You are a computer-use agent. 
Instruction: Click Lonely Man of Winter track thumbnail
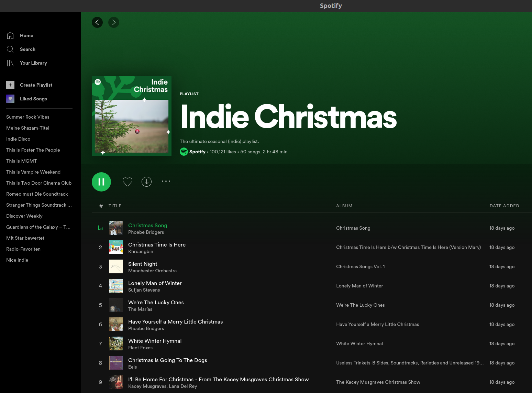click(x=116, y=286)
